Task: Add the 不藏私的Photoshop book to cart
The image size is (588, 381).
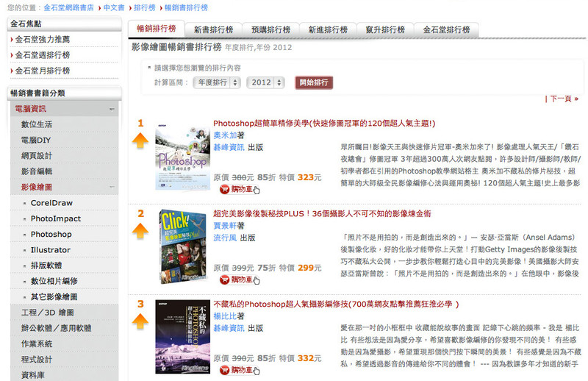Action: click(240, 370)
